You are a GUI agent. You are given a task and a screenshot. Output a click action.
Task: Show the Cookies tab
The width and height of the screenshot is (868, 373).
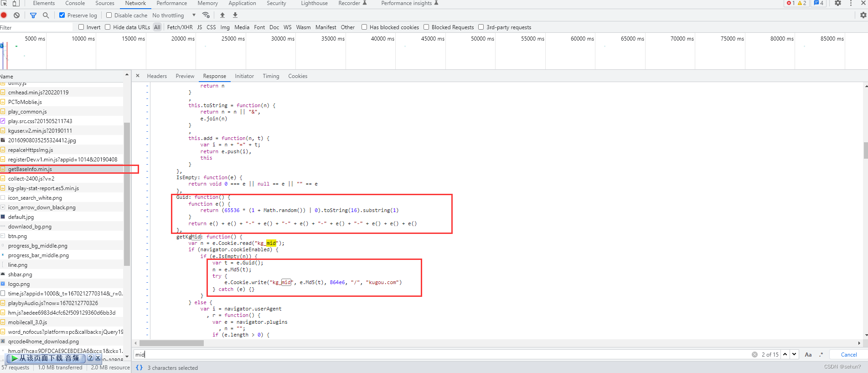click(x=298, y=76)
